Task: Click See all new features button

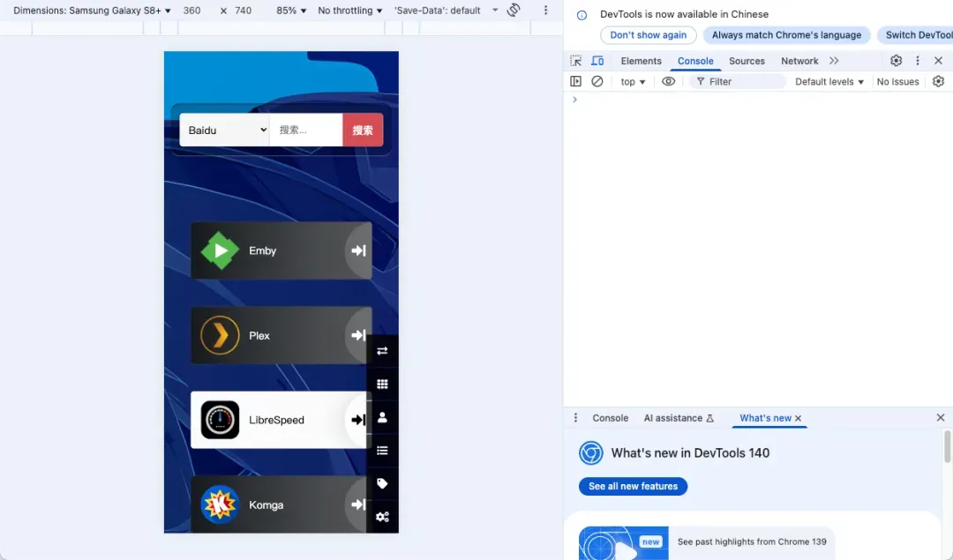Action: [x=633, y=486]
